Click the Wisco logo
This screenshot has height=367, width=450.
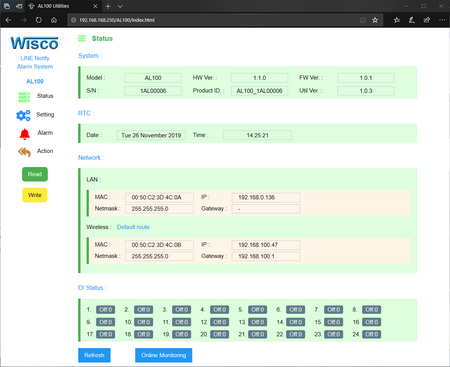(x=35, y=43)
